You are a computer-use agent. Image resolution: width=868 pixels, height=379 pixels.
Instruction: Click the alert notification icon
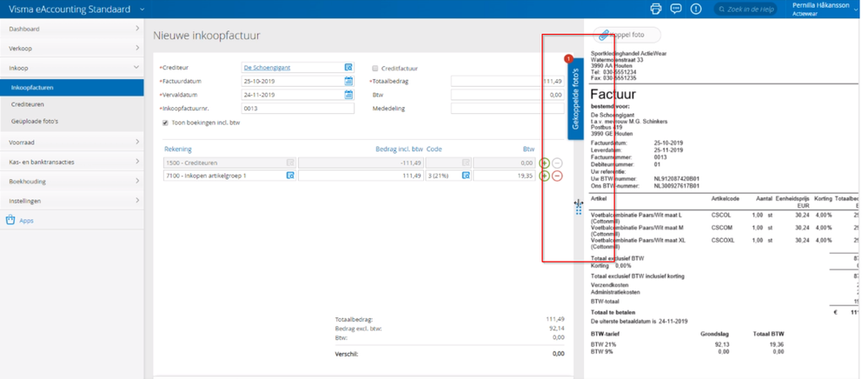[x=696, y=9]
